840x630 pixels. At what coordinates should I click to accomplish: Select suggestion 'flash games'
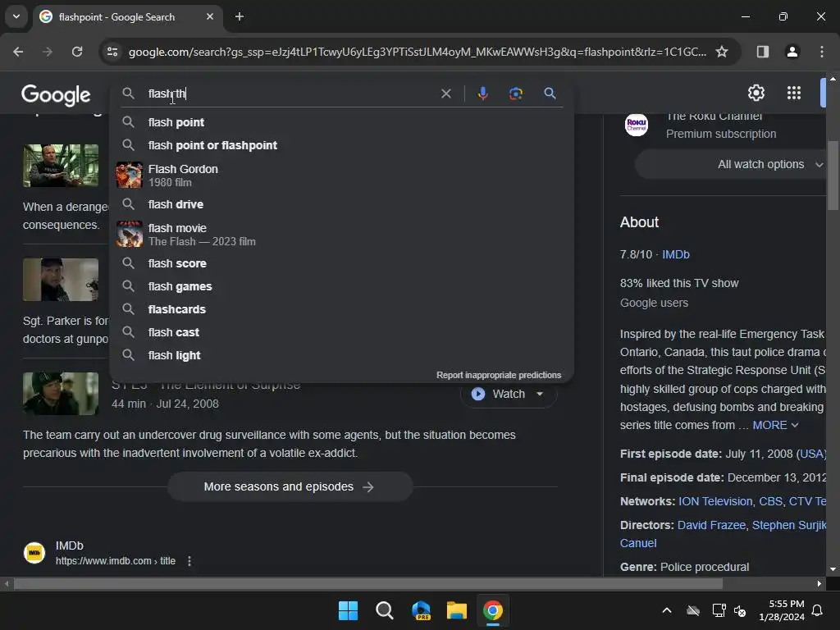point(342,286)
